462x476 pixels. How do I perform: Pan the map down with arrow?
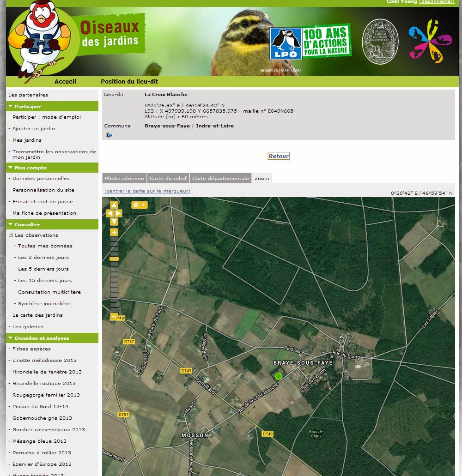coord(114,222)
